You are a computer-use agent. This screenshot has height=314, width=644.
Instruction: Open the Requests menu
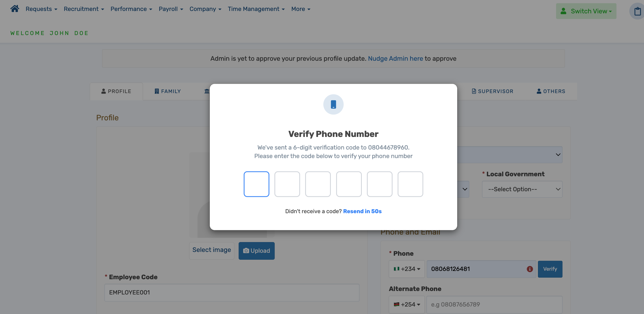point(41,9)
